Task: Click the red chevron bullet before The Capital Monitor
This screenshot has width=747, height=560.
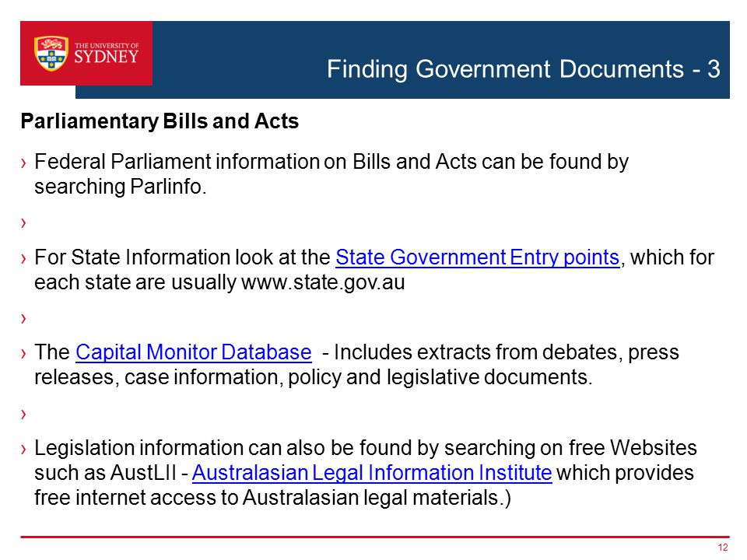Action: coord(23,354)
